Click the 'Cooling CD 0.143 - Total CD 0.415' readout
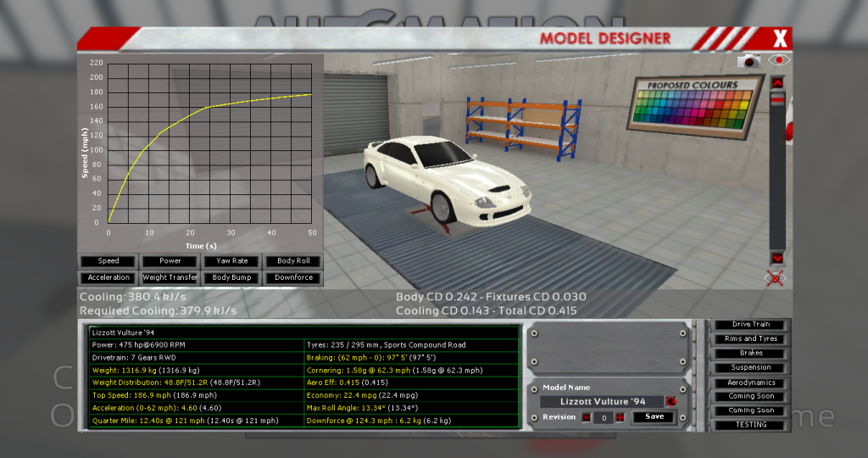 click(486, 311)
